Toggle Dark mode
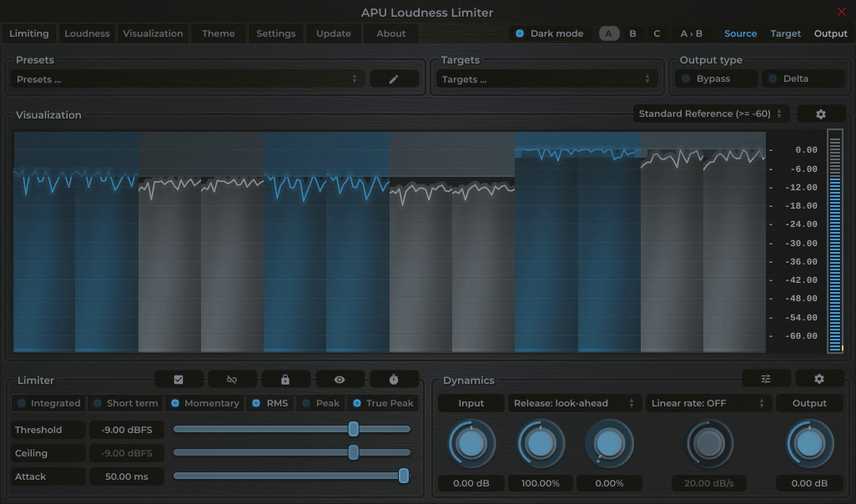 pyautogui.click(x=548, y=33)
